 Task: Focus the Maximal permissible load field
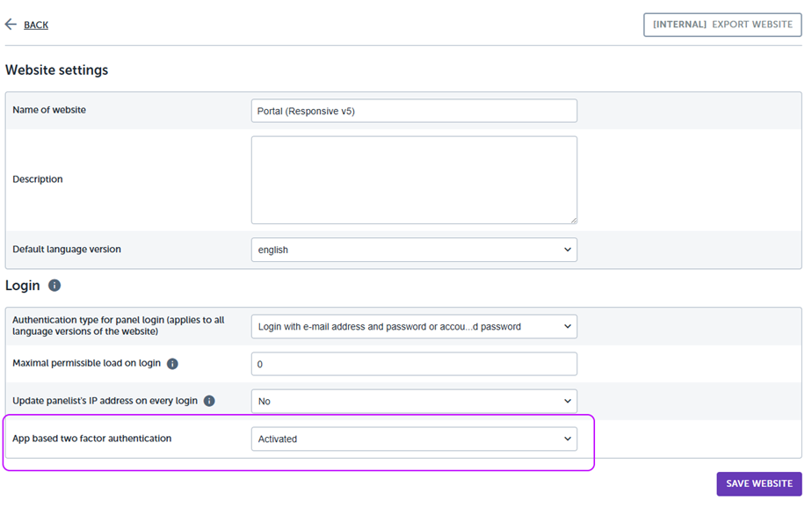tap(414, 364)
